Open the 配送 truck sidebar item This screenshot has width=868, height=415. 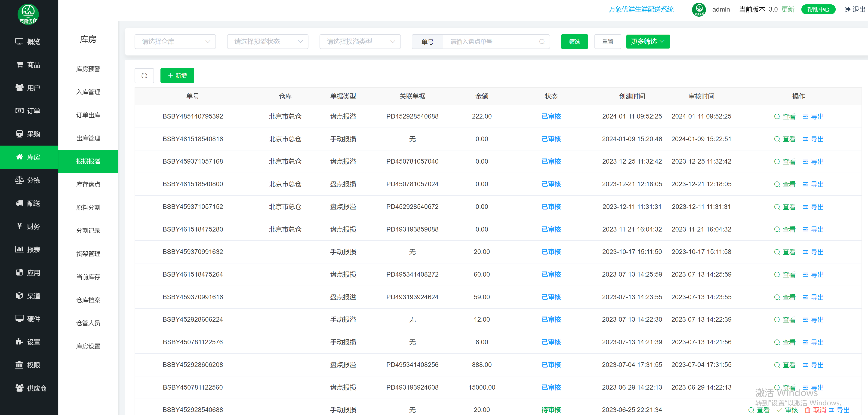[x=20, y=203]
